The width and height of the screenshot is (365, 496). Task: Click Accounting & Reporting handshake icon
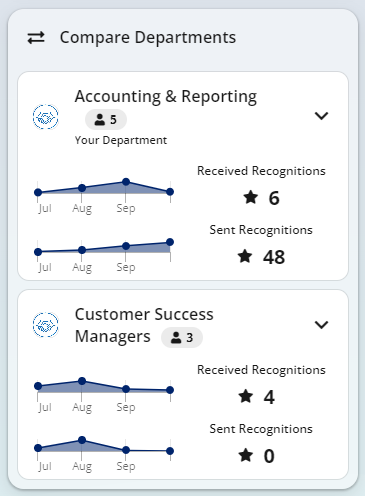(46, 117)
